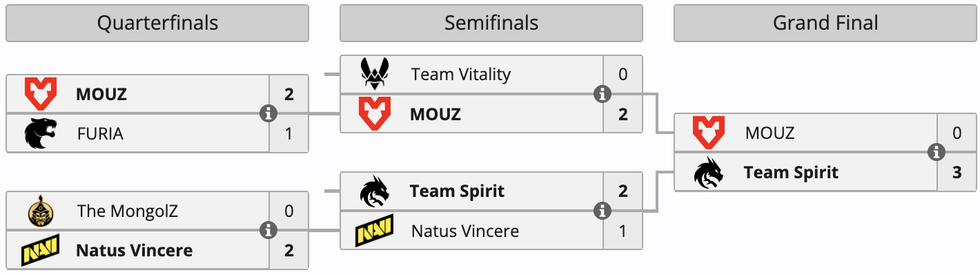The image size is (980, 275).
Task: Open Team Vitality team link
Action: tap(460, 74)
